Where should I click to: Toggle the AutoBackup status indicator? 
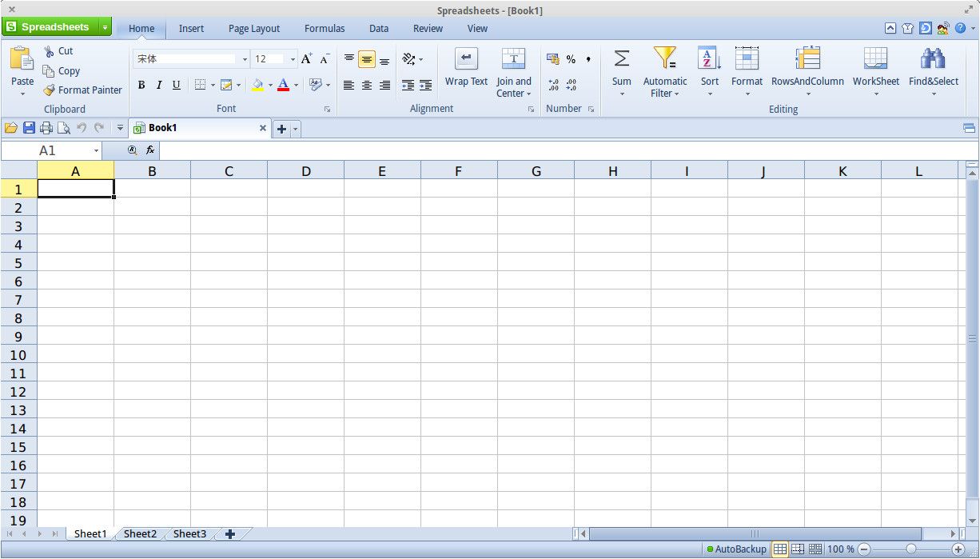(736, 549)
